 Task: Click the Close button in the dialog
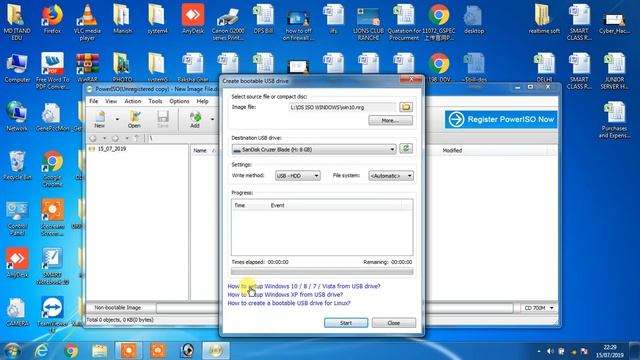[393, 323]
